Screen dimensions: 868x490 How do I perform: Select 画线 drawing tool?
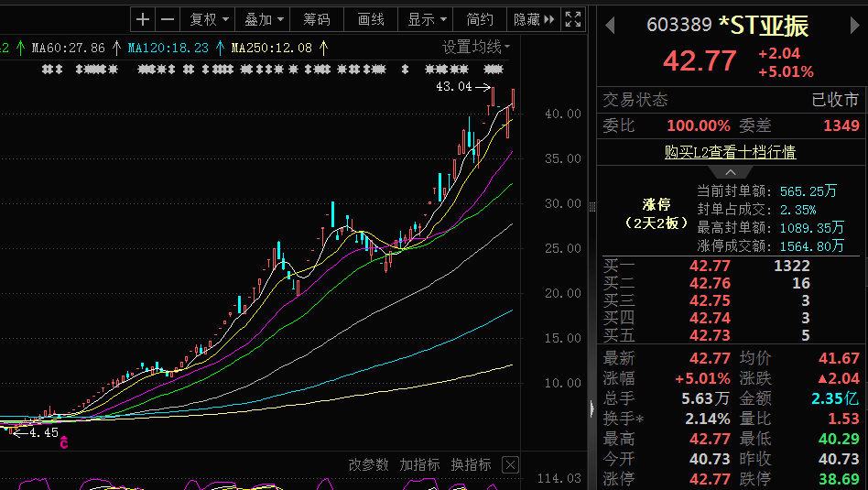(x=371, y=19)
